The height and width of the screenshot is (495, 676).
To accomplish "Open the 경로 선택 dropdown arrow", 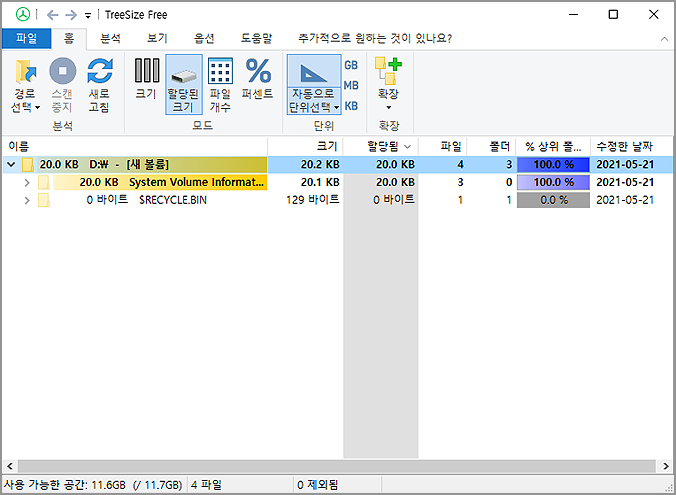I will (38, 107).
